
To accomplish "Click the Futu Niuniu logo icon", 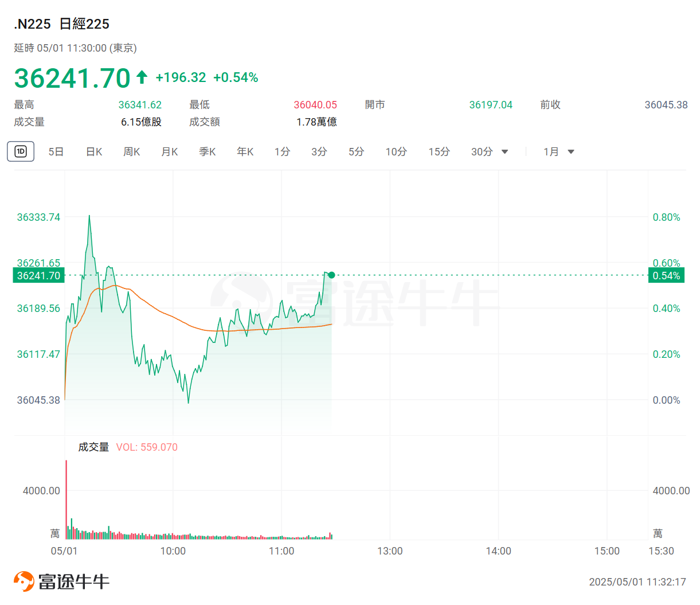I will [24, 581].
